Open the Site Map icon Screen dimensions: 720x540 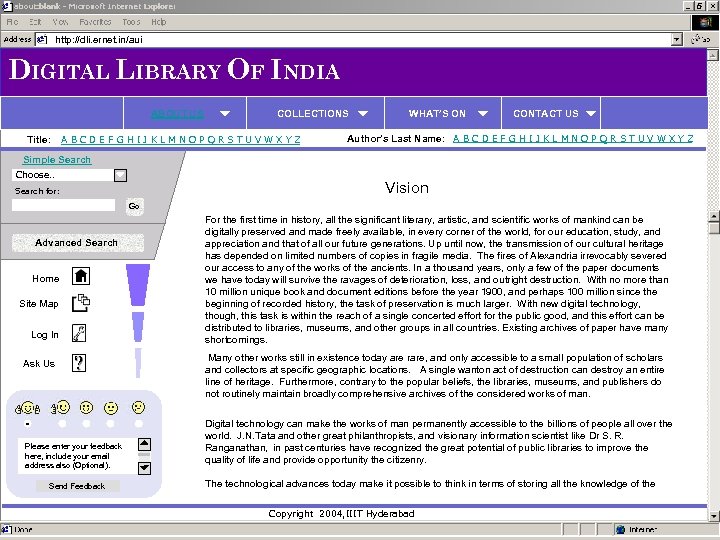tap(81, 303)
